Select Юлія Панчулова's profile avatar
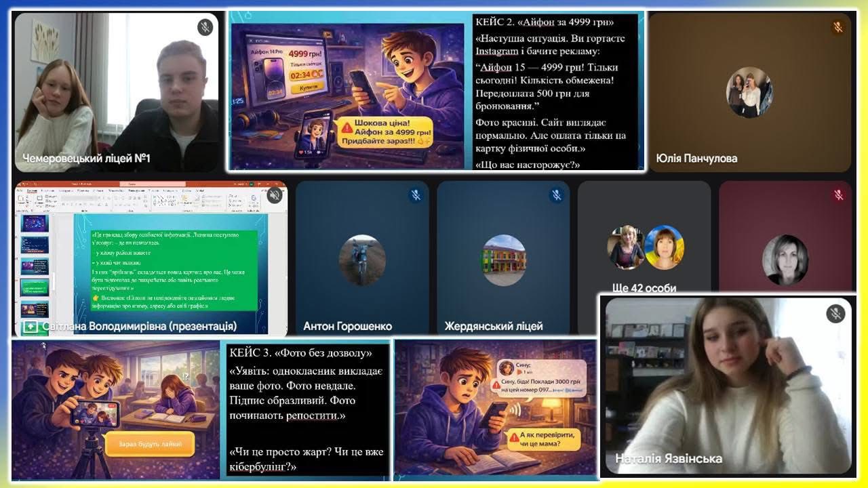The width and height of the screenshot is (868, 488). (749, 91)
